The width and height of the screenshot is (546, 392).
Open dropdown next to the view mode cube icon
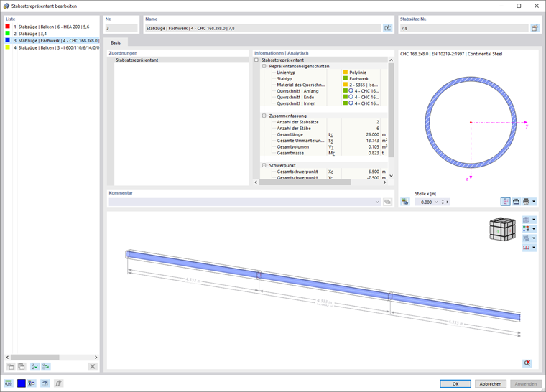[x=534, y=220]
